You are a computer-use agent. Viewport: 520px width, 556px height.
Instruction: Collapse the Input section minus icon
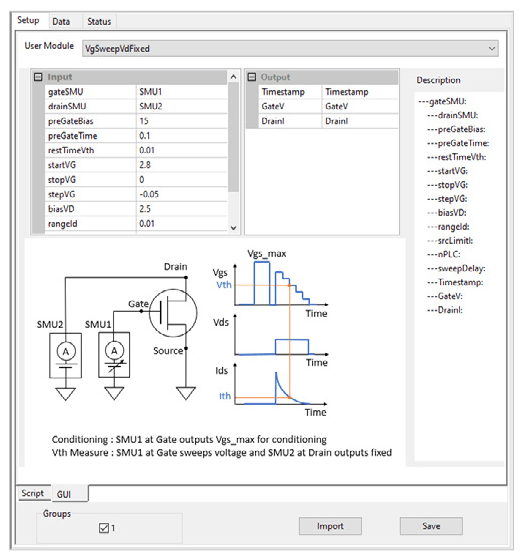click(38, 77)
